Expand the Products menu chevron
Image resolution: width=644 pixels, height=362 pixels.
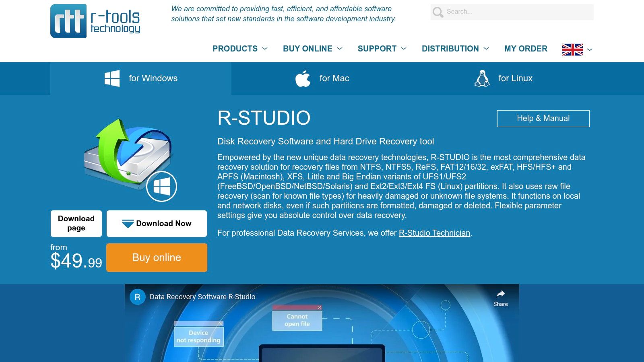click(x=265, y=49)
